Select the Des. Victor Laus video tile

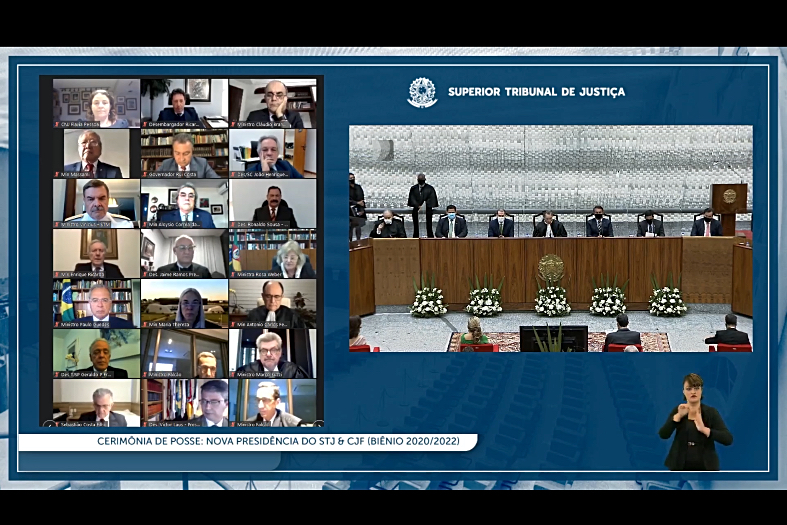185,403
